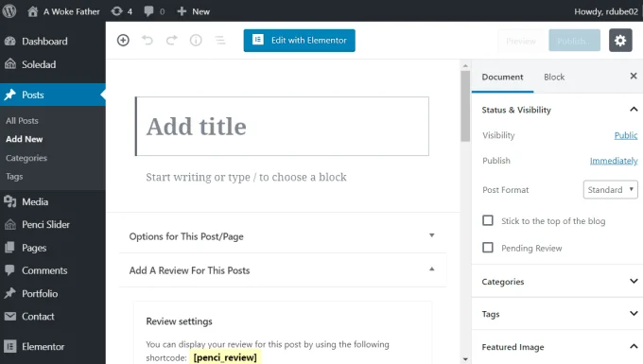Viewport: 643px width, 364px height.
Task: Click the Add block plus icon
Action: point(123,40)
